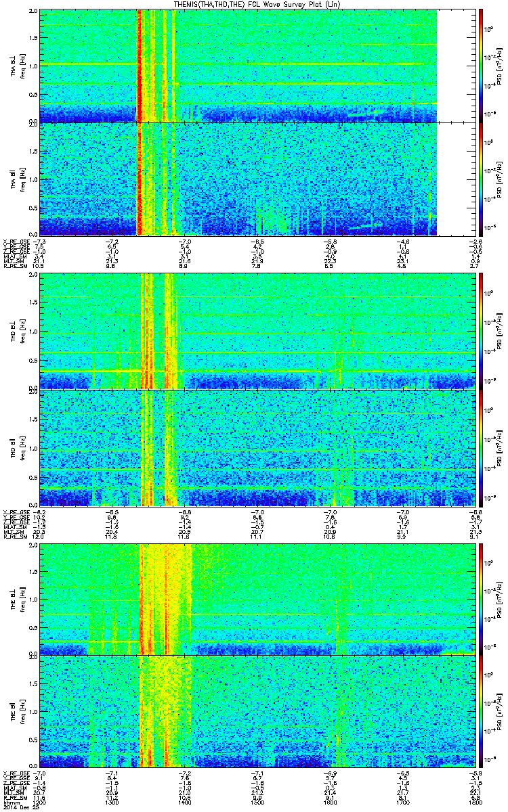Click the 'X_RE_GSE' row label below THD panels

(16, 511)
